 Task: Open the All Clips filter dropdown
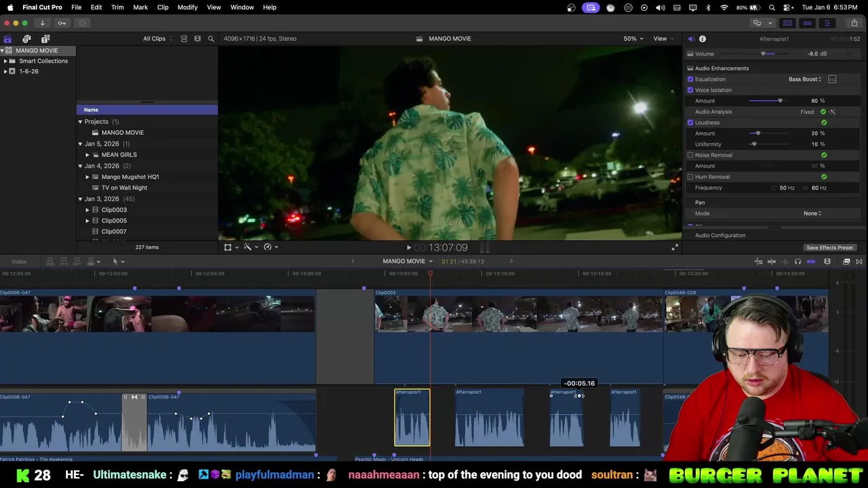tap(157, 39)
